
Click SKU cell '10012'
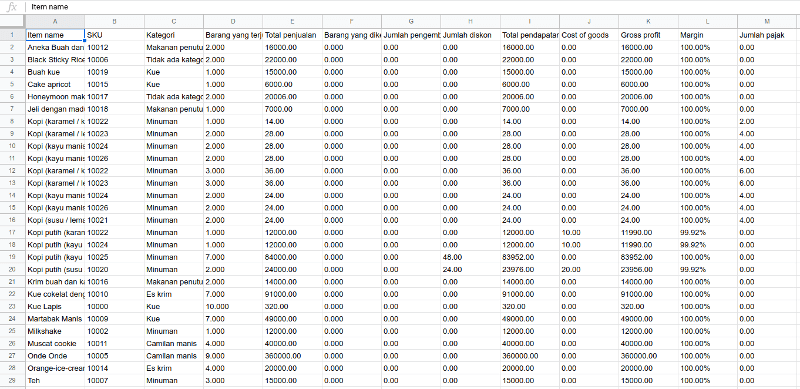(x=114, y=47)
